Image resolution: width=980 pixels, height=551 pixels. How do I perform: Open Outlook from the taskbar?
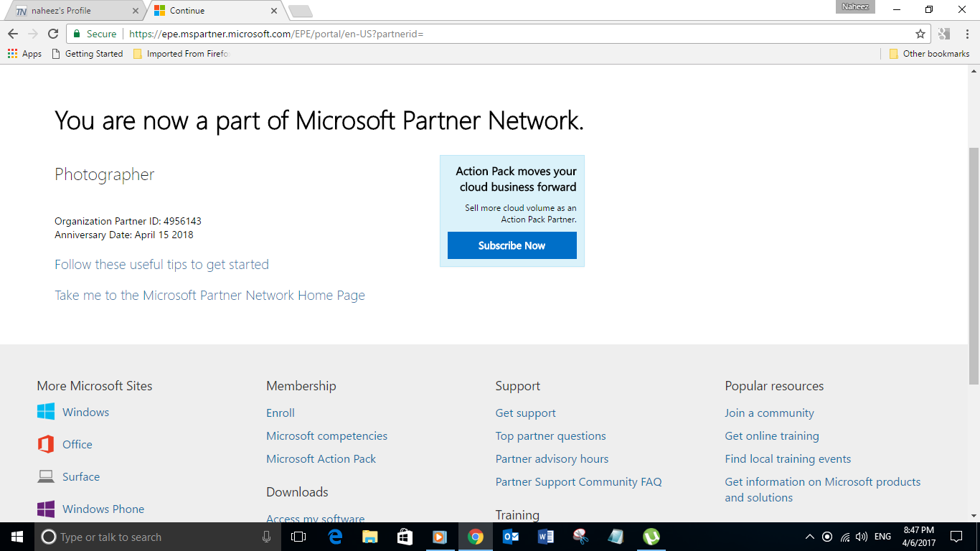[x=511, y=537]
